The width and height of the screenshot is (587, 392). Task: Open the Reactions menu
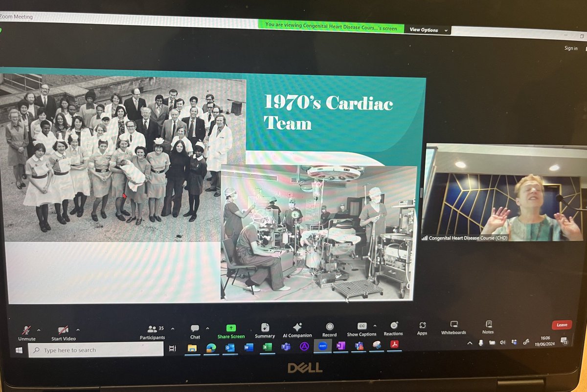[393, 329]
